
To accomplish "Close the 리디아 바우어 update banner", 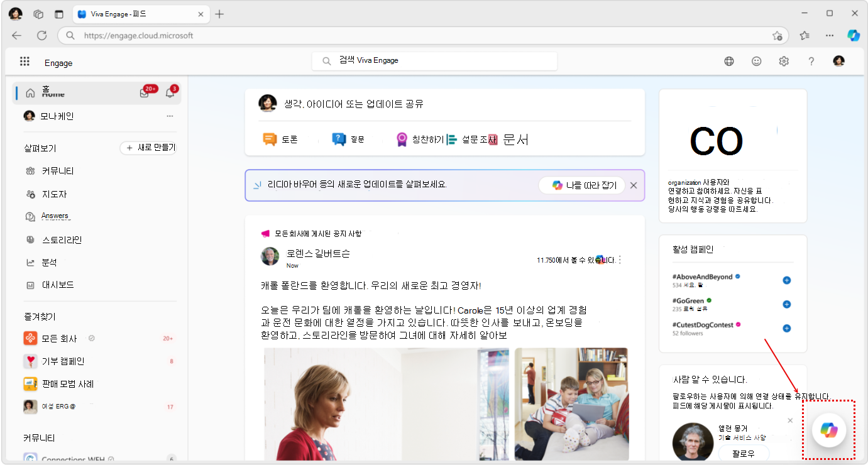I will 634,185.
